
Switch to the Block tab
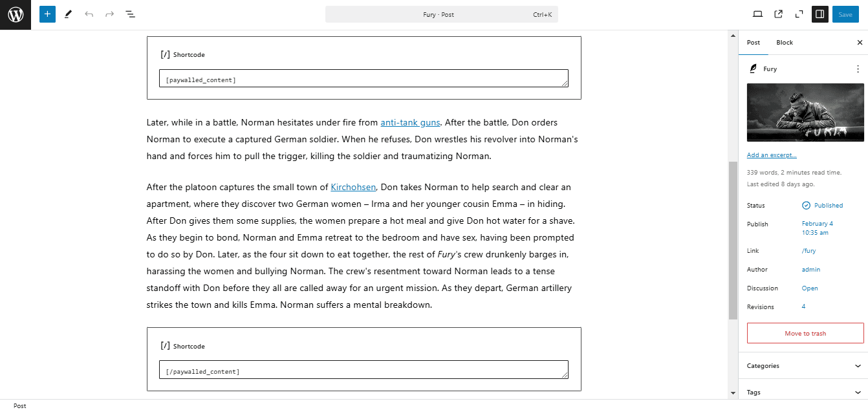pyautogui.click(x=785, y=43)
